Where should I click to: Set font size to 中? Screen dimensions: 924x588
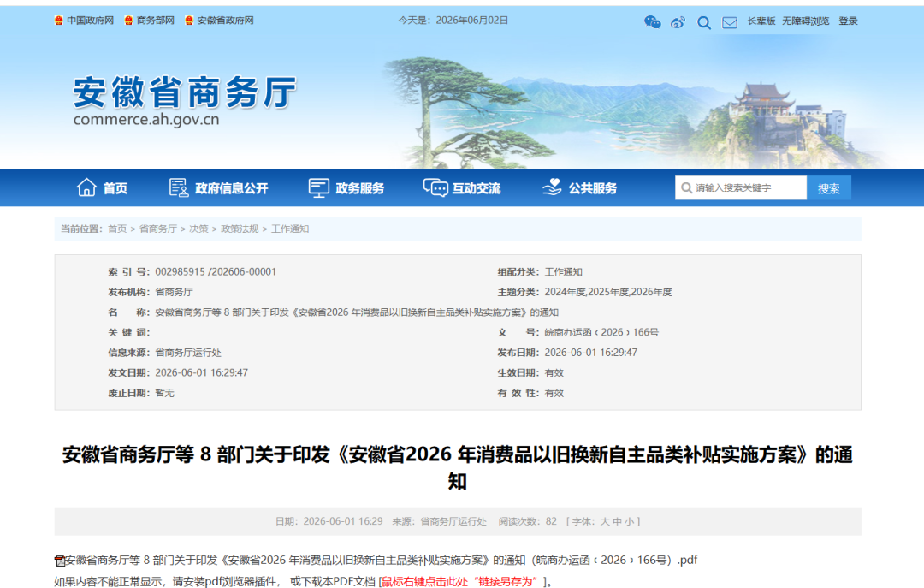pos(617,521)
